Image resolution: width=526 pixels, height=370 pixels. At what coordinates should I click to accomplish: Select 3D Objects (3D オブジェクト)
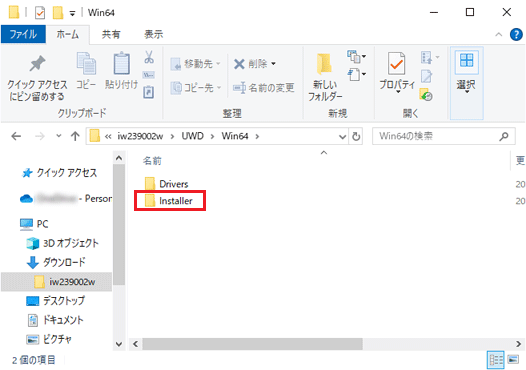pyautogui.click(x=62, y=243)
